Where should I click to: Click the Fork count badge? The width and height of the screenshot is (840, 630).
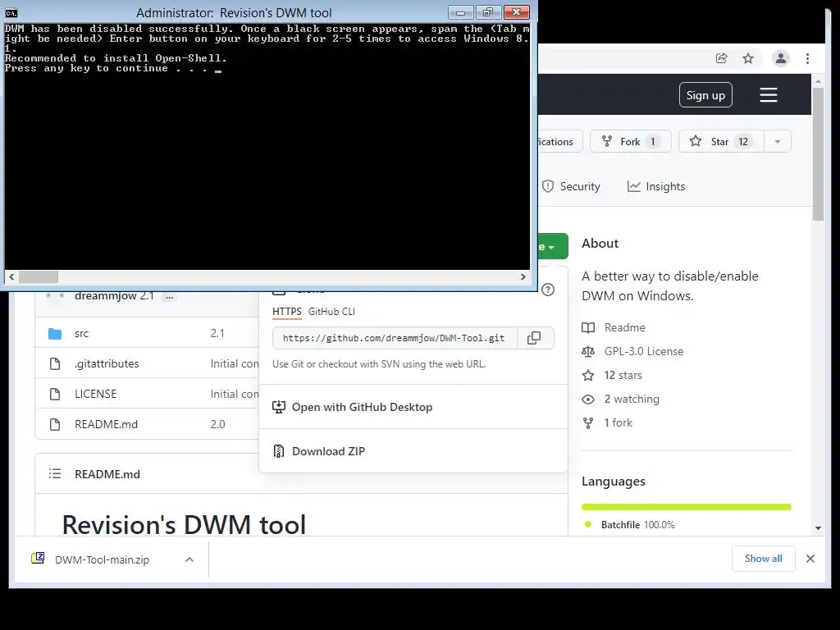tap(652, 141)
